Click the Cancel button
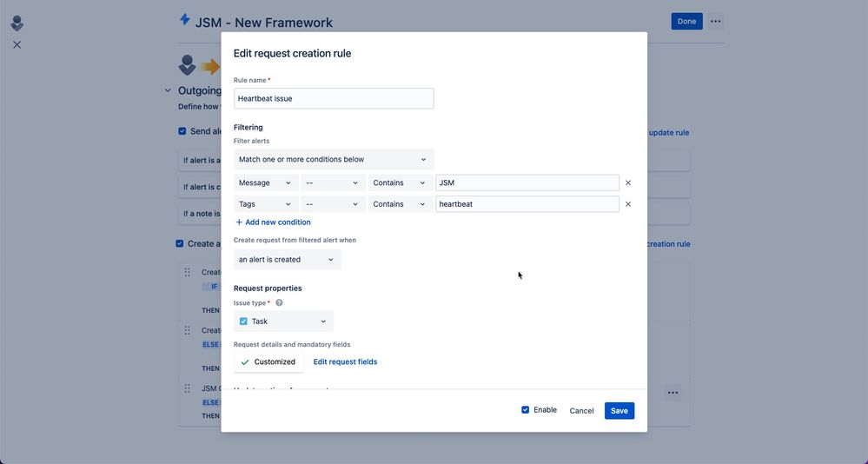The height and width of the screenshot is (464, 868). click(x=581, y=411)
